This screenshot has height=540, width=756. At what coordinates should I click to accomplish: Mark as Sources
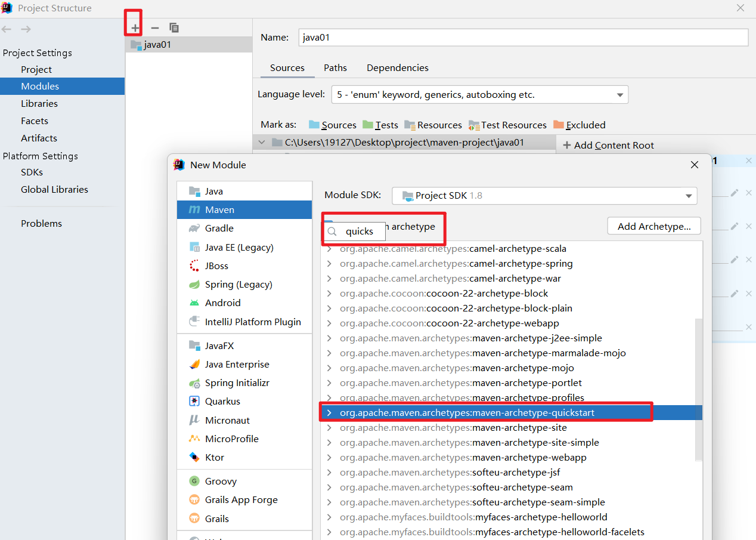333,125
